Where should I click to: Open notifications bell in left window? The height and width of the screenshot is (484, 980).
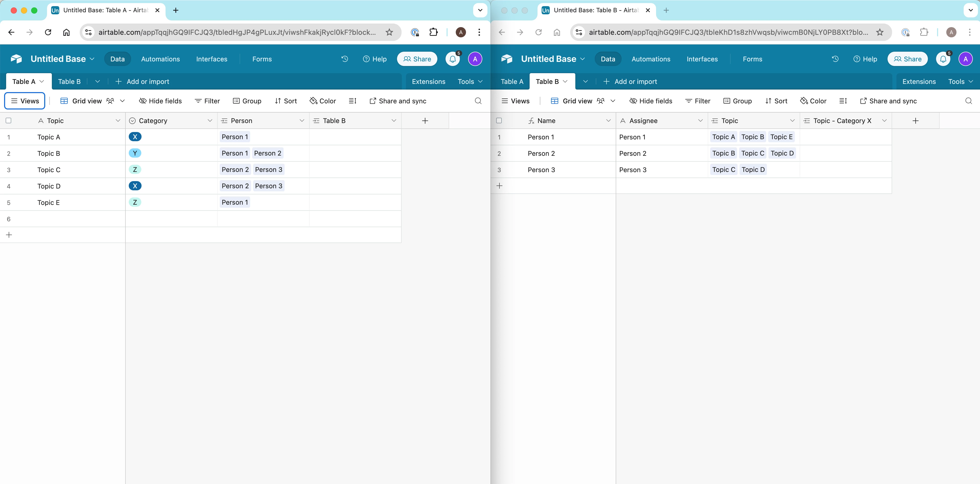pyautogui.click(x=453, y=59)
